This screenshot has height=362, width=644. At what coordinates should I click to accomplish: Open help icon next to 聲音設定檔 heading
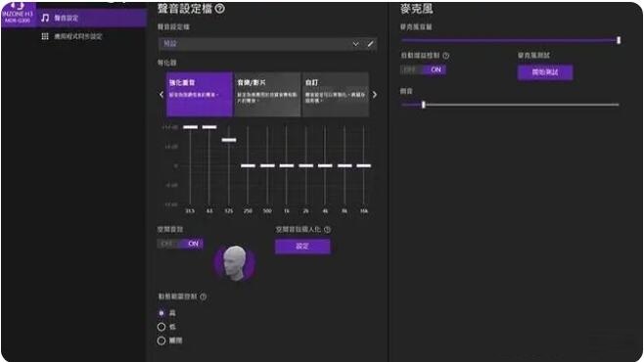(x=220, y=8)
